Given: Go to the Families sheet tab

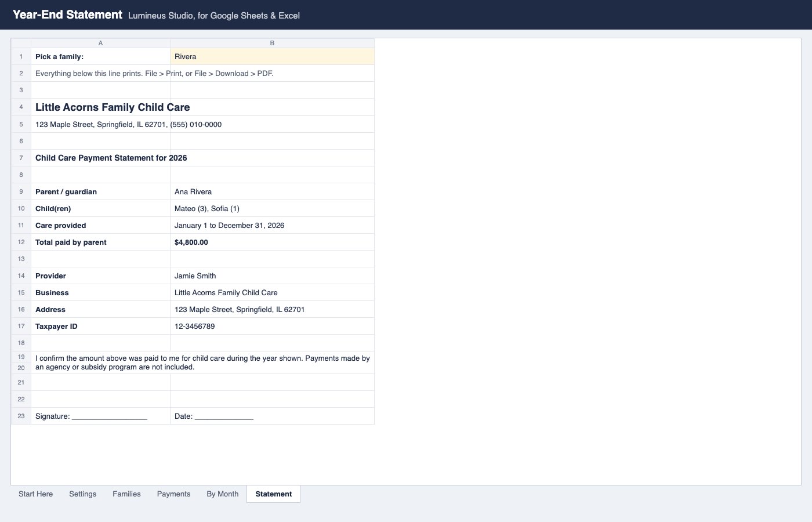Looking at the screenshot, I should pos(126,494).
